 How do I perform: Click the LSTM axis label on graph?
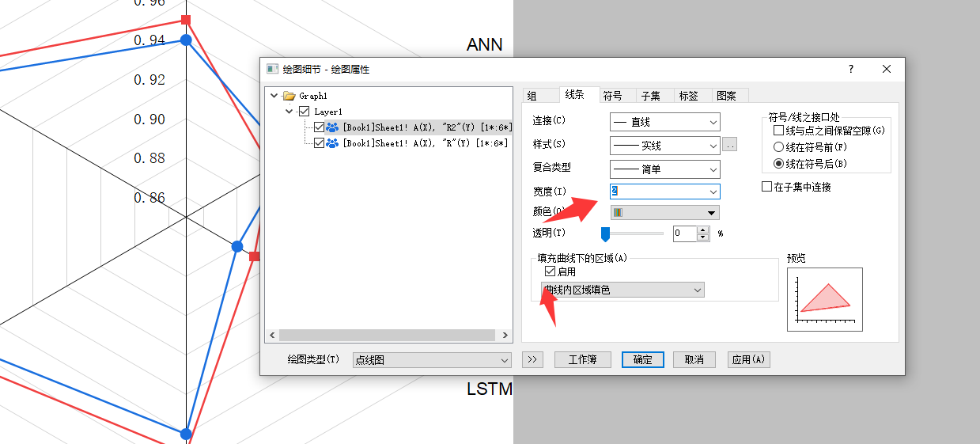coord(490,389)
